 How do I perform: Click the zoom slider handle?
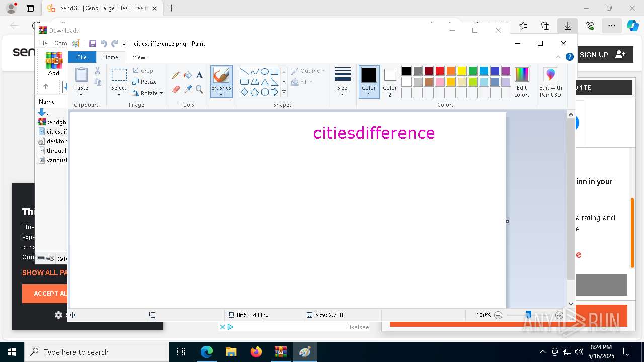pyautogui.click(x=528, y=315)
